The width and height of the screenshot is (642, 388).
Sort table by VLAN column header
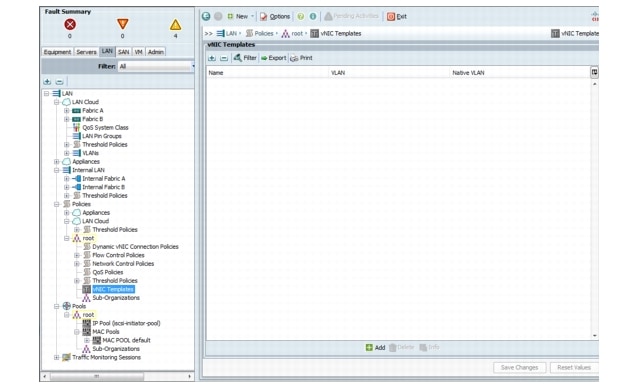tap(389, 73)
